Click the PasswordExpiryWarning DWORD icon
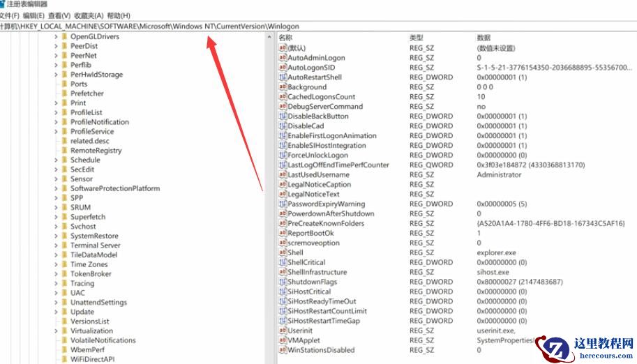 pyautogui.click(x=283, y=204)
